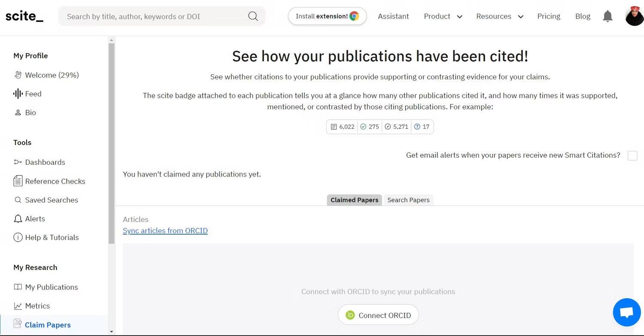Open the Pricing page
The width and height of the screenshot is (644, 336).
549,16
